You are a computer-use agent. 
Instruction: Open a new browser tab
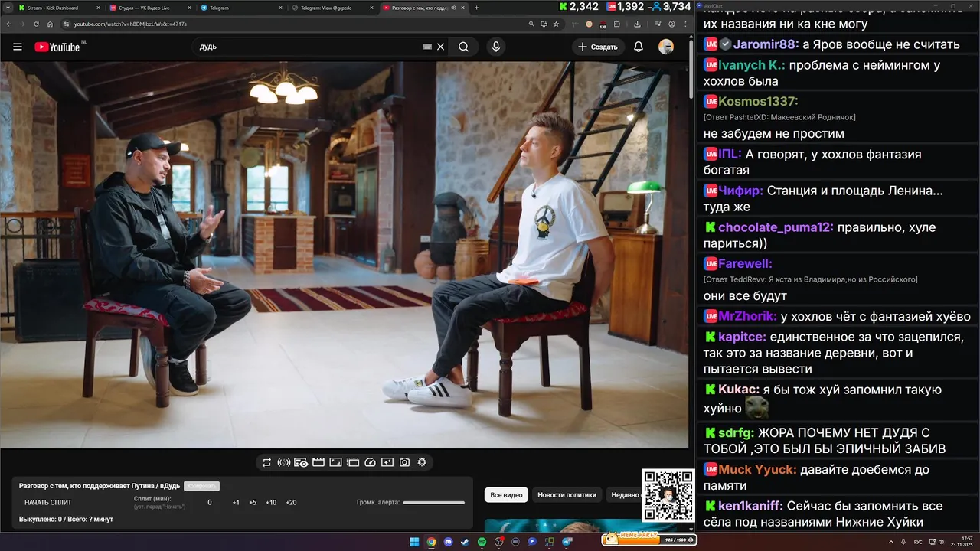(476, 8)
